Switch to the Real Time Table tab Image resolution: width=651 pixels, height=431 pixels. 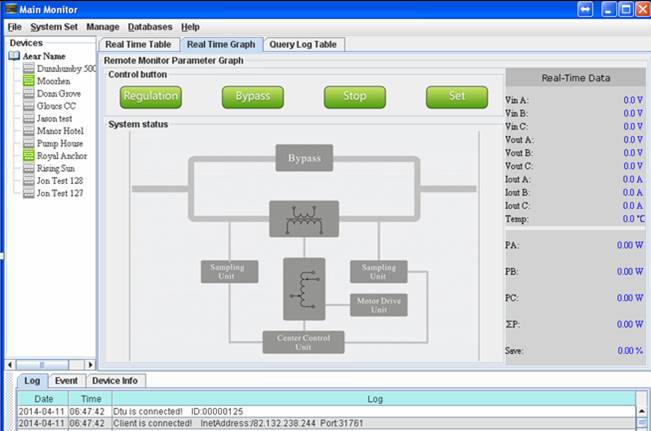(x=138, y=44)
